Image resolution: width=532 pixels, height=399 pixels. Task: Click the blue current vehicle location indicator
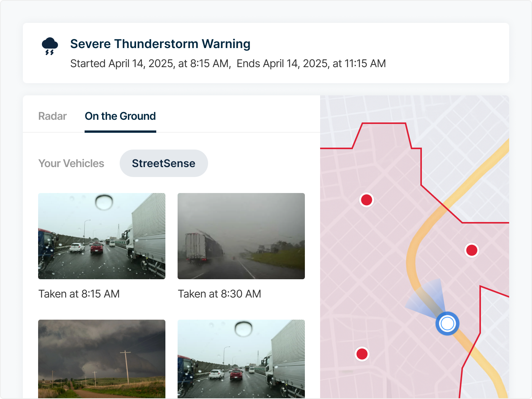tap(447, 323)
